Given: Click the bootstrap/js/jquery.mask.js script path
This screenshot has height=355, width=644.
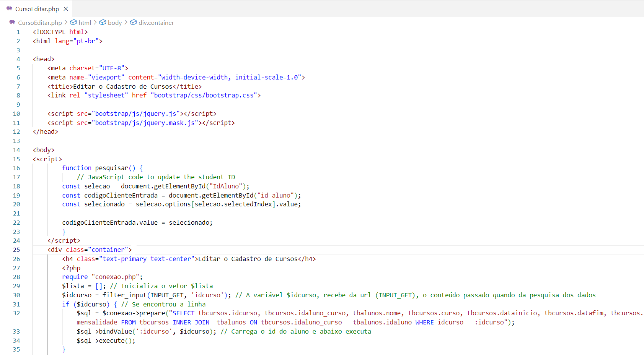Looking at the screenshot, I should point(146,123).
